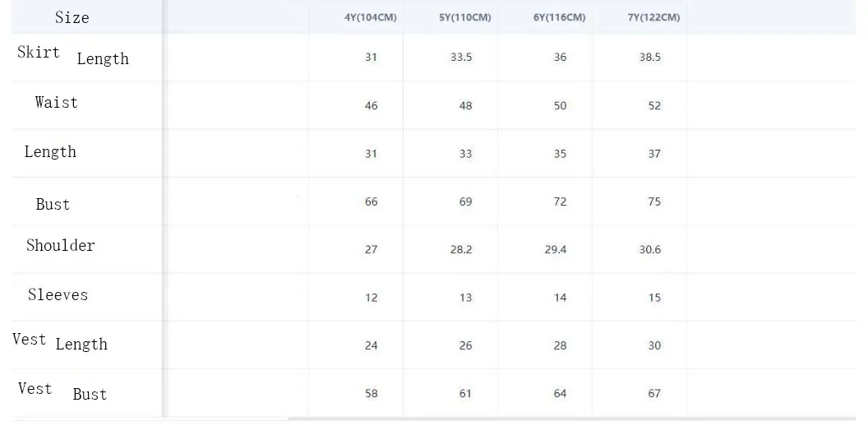Select the Bust row label
This screenshot has width=868, height=426.
pos(53,205)
